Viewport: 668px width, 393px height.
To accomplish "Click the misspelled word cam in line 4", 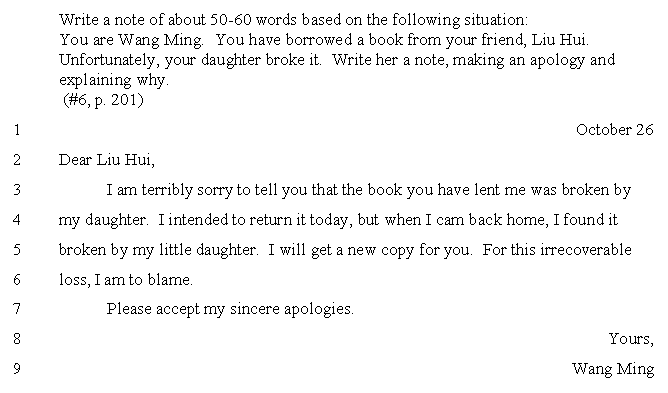I will (x=450, y=220).
